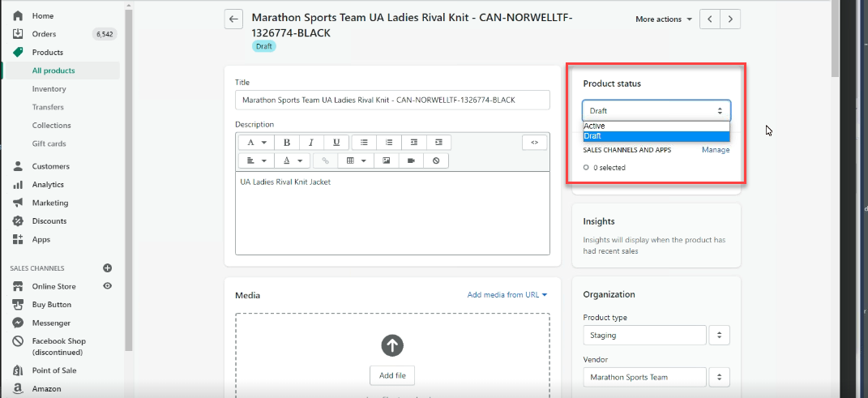Click the page vertical scrollbar
The image size is (868, 398).
click(x=836, y=39)
